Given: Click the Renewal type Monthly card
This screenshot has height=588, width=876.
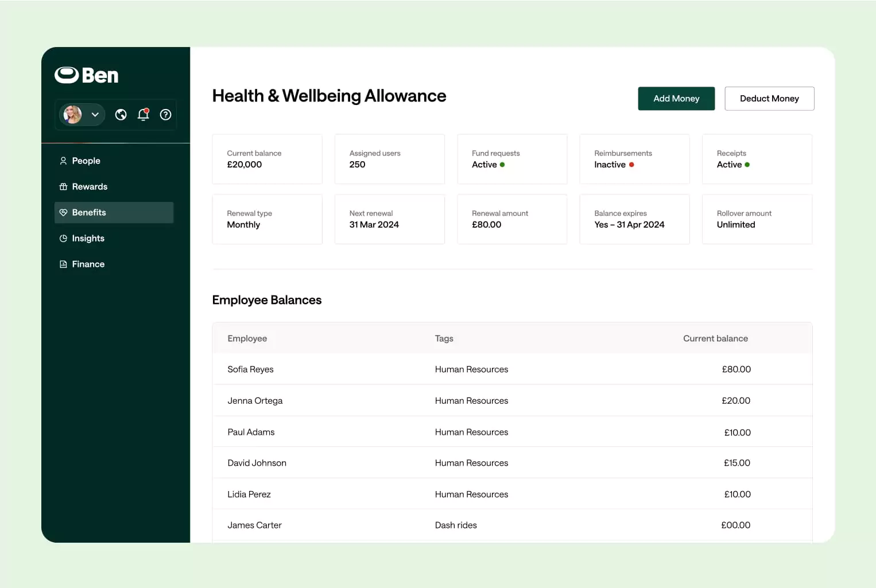Looking at the screenshot, I should [x=268, y=219].
